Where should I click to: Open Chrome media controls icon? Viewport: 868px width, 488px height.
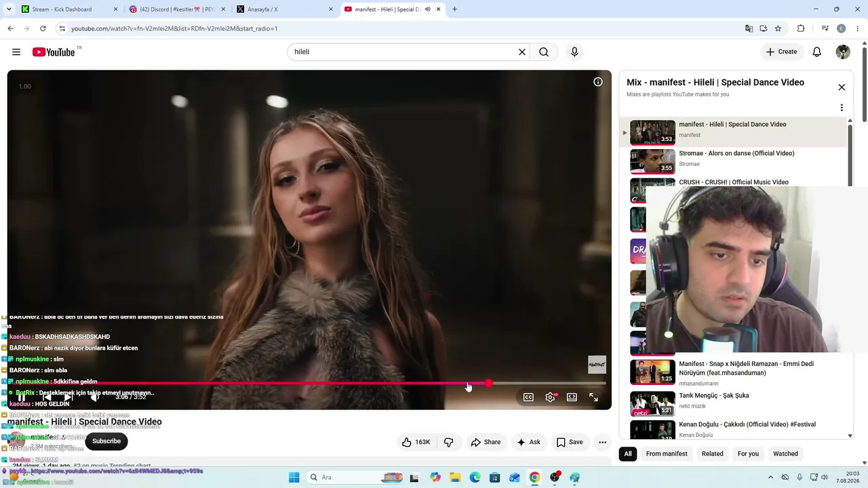tap(825, 28)
